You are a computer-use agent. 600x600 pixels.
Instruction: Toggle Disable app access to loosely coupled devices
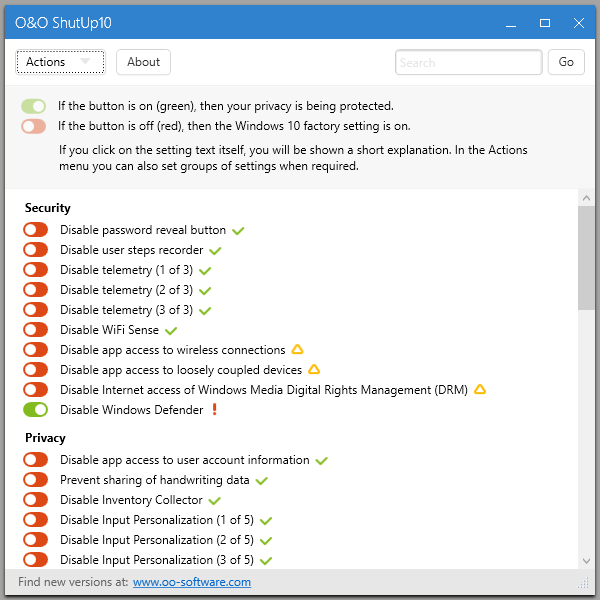click(x=35, y=370)
